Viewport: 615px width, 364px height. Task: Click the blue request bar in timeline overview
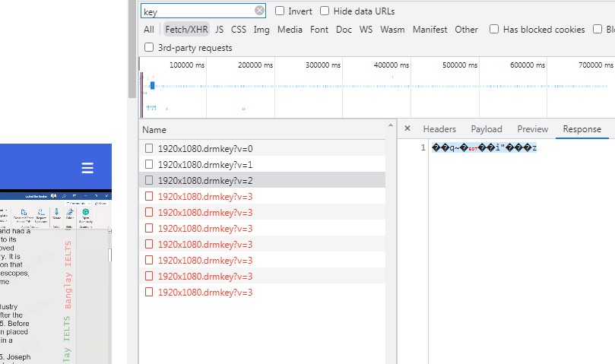pos(153,86)
